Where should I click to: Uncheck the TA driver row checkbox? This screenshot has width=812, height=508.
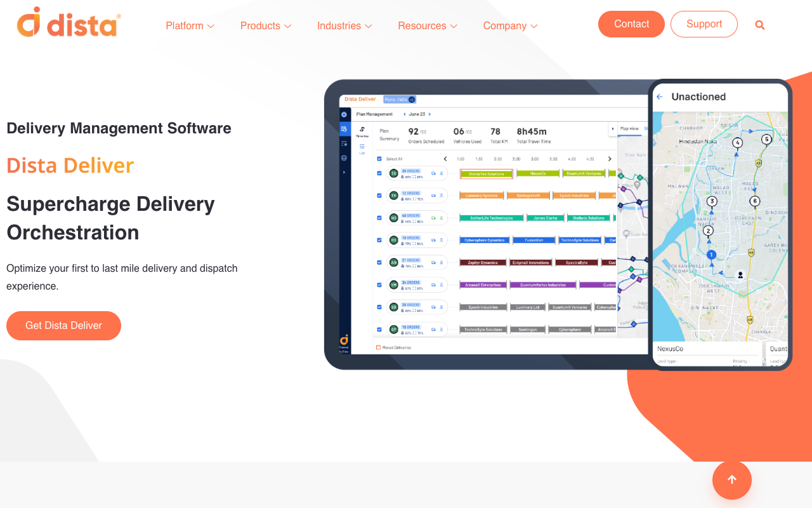(x=379, y=173)
